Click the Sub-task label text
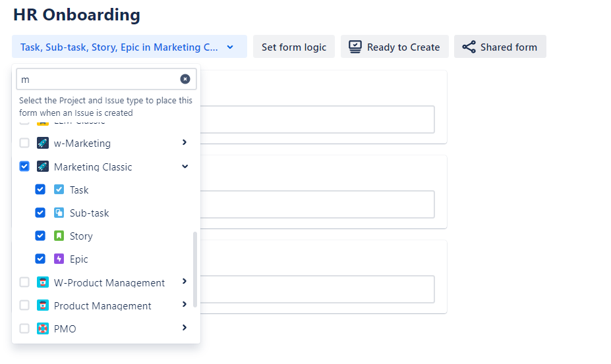611x364 pixels. (89, 213)
